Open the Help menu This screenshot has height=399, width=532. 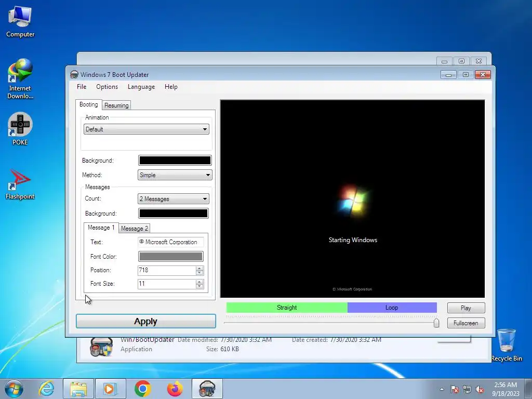(171, 87)
